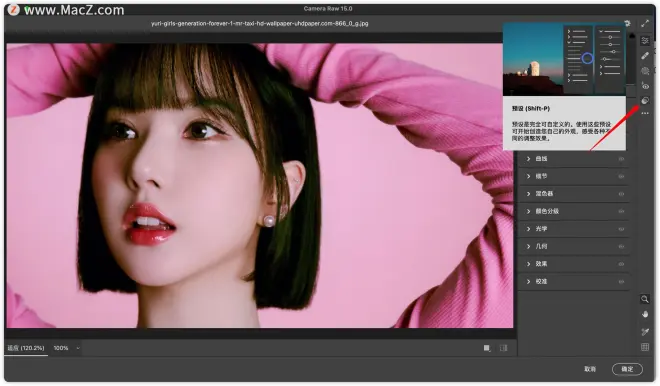Expand the 混色器 section chevron
The width and height of the screenshot is (660, 386).
(x=529, y=194)
